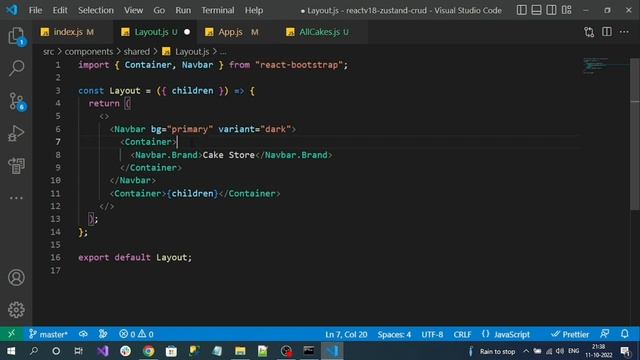This screenshot has height=360, width=640.
Task: Click the breadcrumb ellipsis symbol segment
Action: click(x=223, y=51)
